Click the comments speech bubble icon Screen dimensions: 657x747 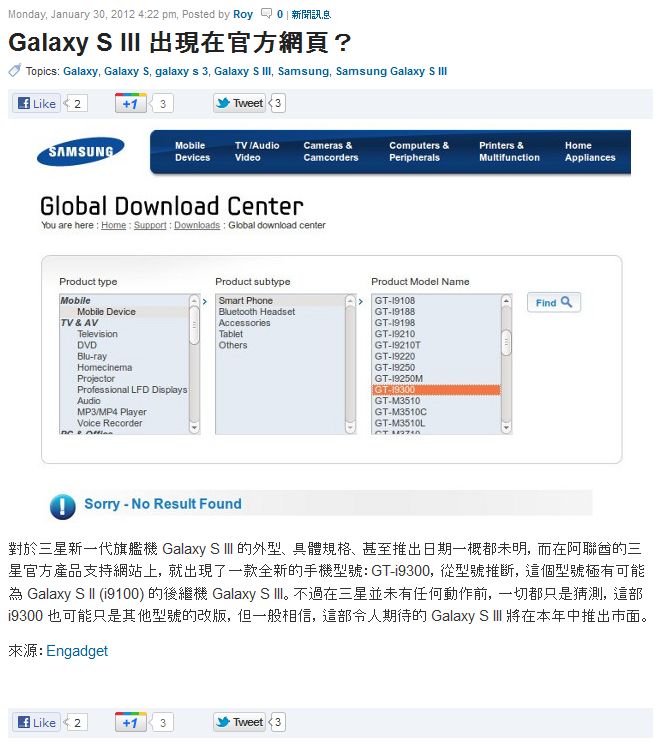267,13
